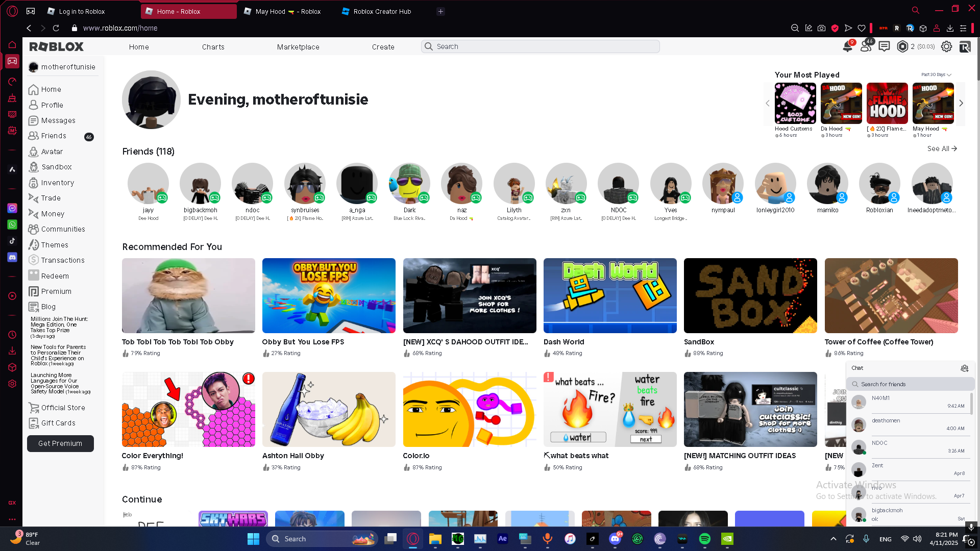This screenshot has height=551, width=980.
Task: Open Transactions in sidebar
Action: pyautogui.click(x=62, y=260)
